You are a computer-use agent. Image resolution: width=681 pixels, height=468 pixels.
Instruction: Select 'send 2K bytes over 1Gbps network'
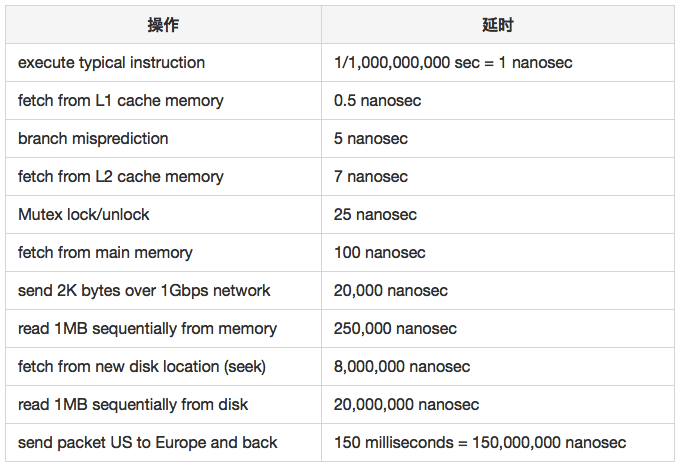pyautogui.click(x=144, y=291)
